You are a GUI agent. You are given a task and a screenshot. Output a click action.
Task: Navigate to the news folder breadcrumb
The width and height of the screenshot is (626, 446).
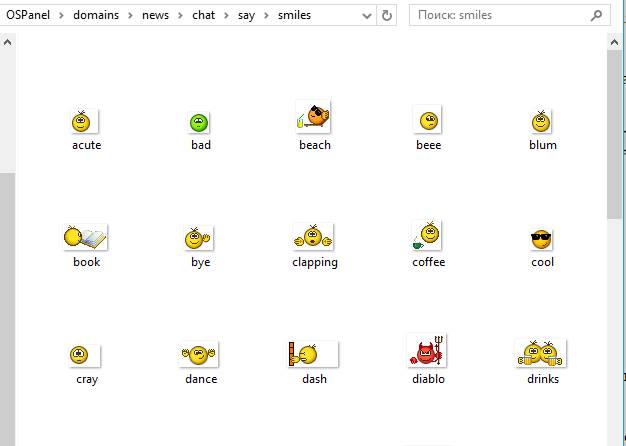tap(155, 16)
